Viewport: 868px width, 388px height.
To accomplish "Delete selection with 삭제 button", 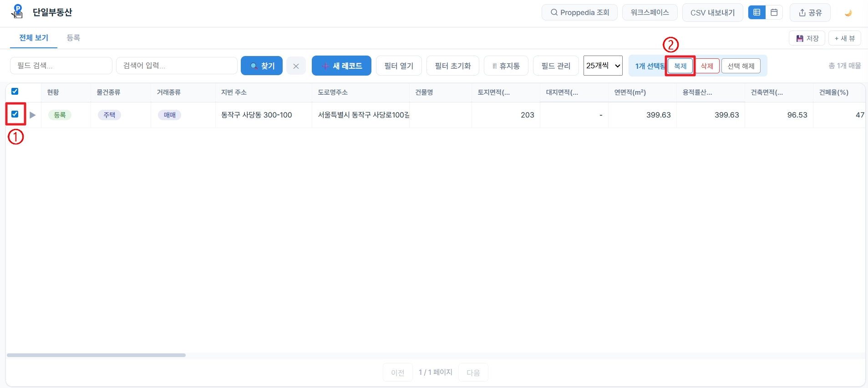I will coord(707,66).
